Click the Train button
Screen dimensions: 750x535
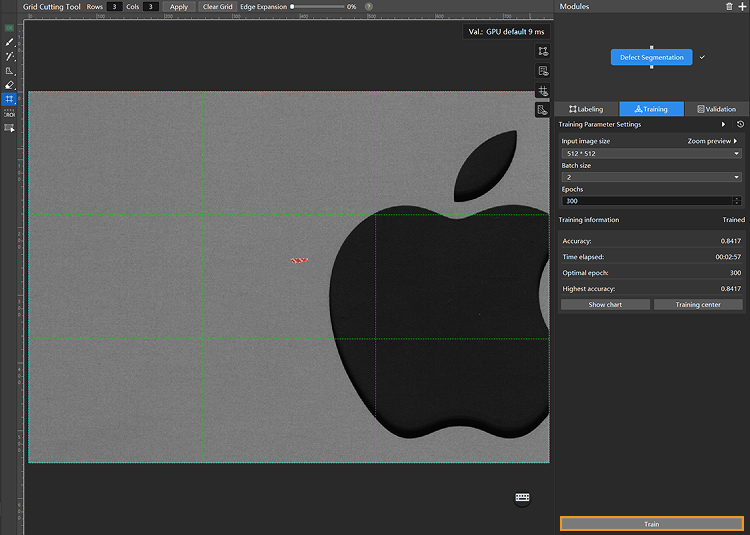651,524
